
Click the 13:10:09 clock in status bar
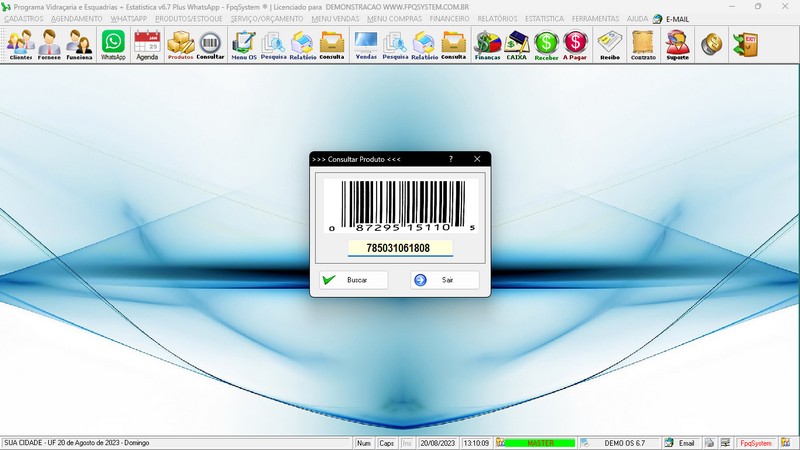pos(476,443)
